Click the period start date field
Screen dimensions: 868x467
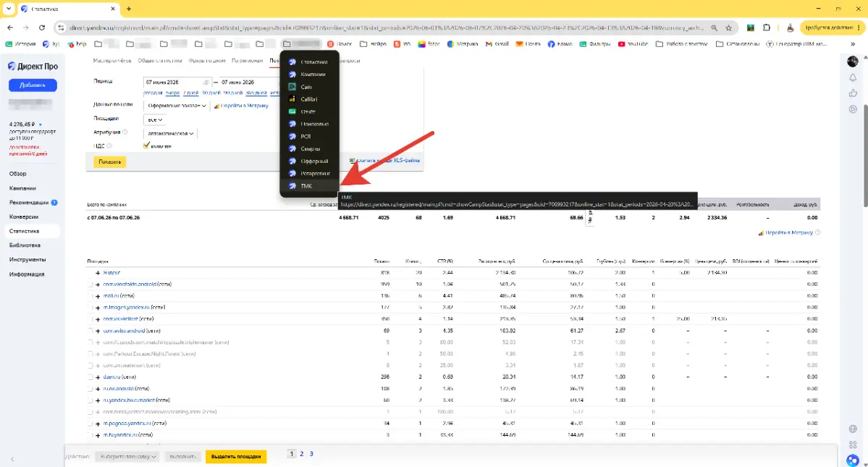click(177, 82)
